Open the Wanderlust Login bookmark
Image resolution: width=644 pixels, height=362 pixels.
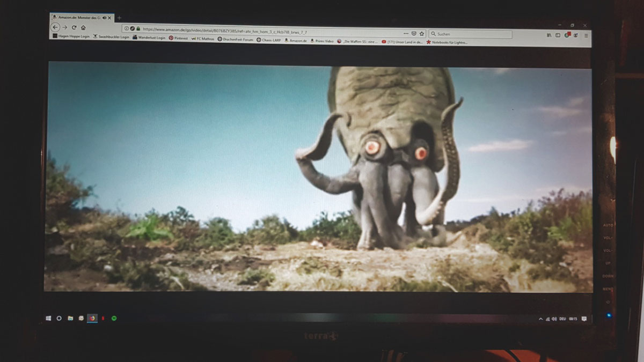point(149,38)
